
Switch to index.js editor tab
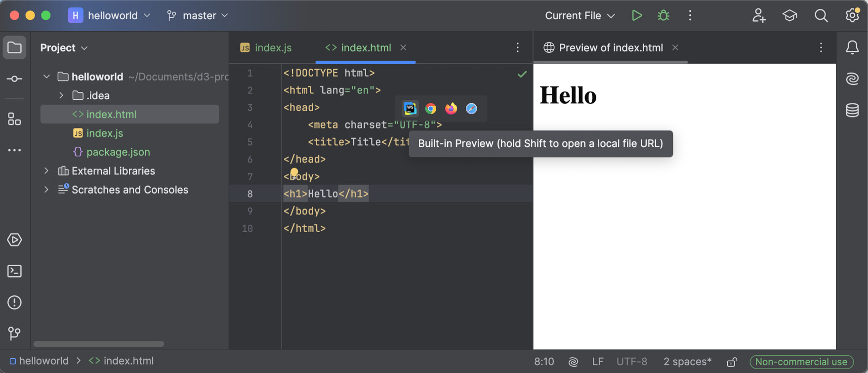click(x=266, y=48)
